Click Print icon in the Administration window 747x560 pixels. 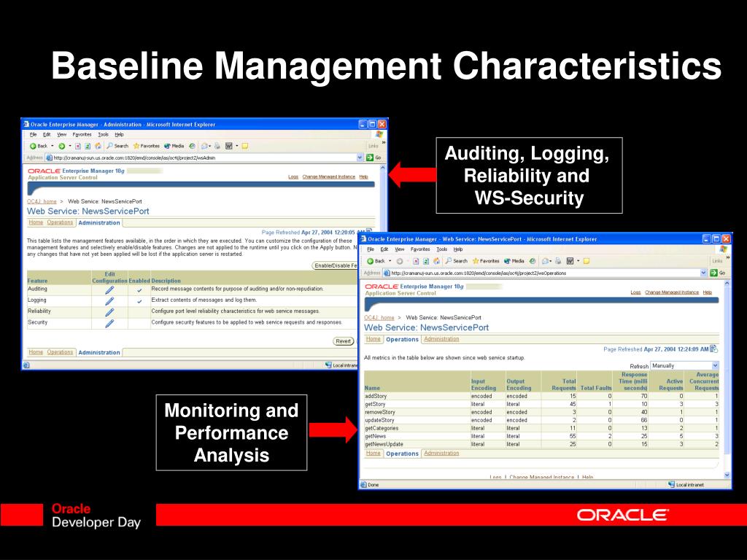point(217,146)
